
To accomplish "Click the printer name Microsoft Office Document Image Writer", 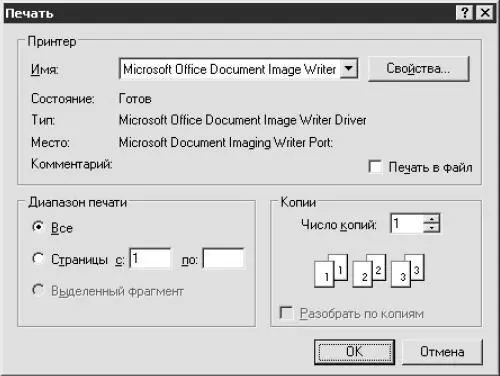I will [230, 69].
